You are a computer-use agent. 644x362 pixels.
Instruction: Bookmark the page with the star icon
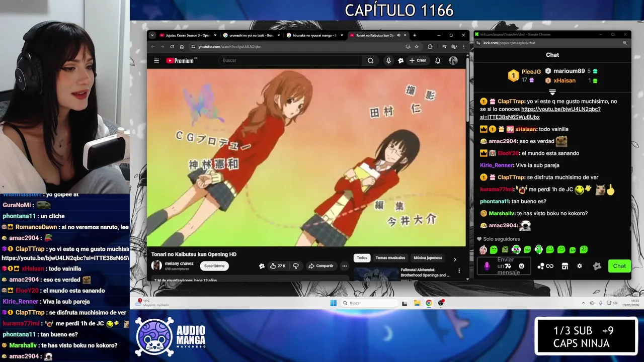click(417, 47)
